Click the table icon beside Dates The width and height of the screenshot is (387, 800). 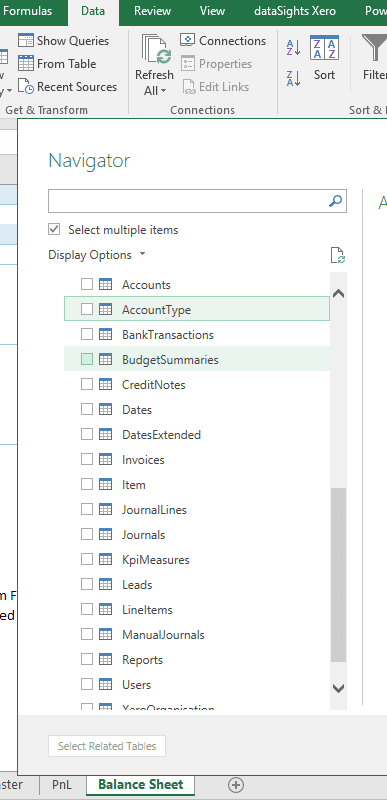point(106,410)
